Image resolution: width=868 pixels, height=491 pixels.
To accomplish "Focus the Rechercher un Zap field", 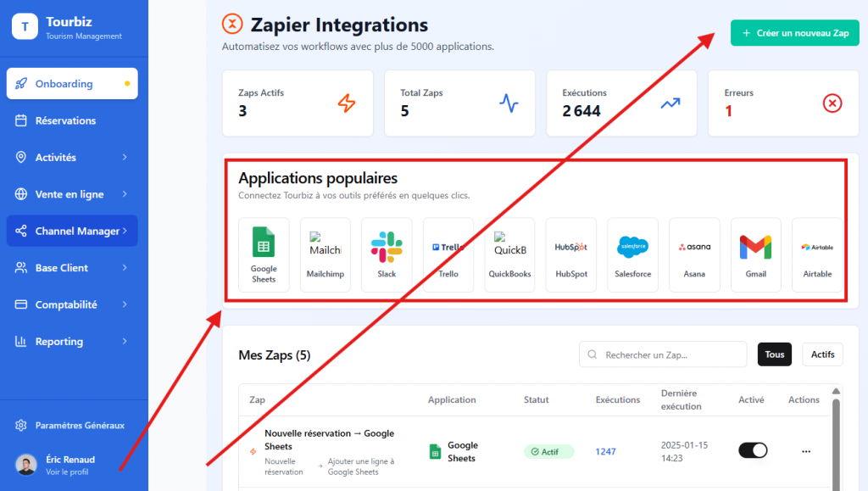I will tap(663, 354).
